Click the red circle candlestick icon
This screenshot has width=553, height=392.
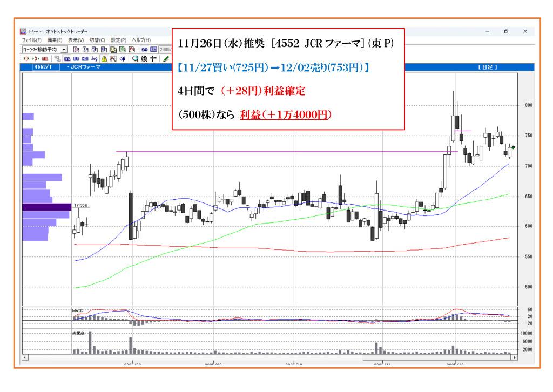26,58
